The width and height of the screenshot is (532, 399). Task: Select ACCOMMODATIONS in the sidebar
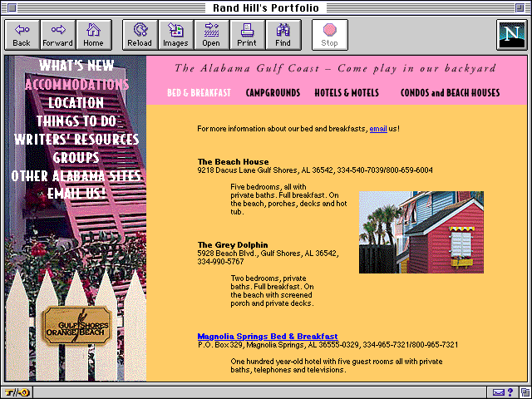click(76, 84)
